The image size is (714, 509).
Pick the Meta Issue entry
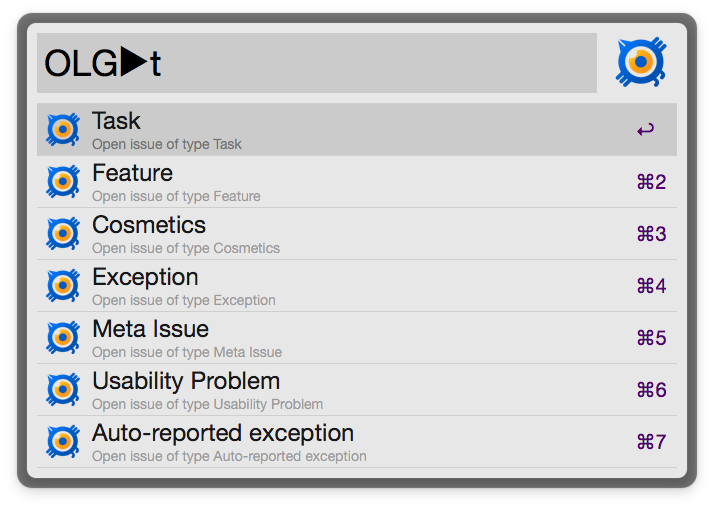300,338
